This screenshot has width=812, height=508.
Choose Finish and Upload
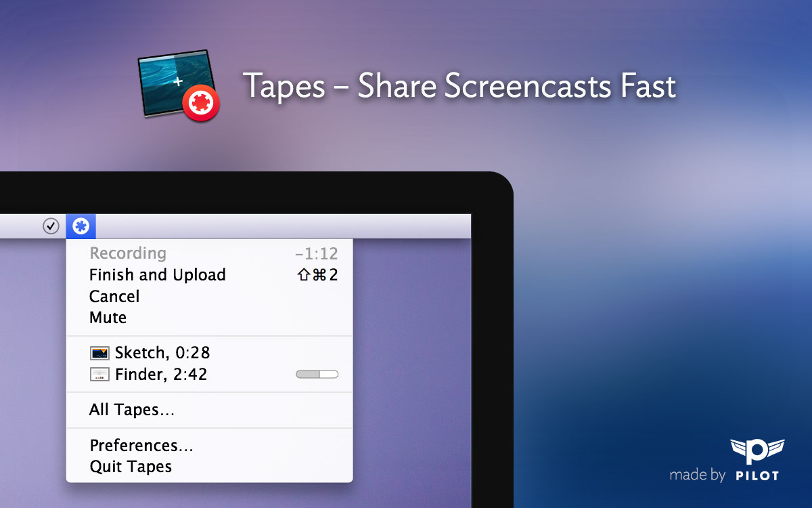click(x=209, y=275)
